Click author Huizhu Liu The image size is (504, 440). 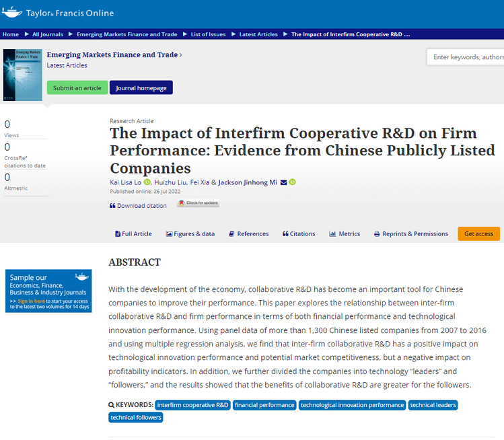pyautogui.click(x=170, y=182)
